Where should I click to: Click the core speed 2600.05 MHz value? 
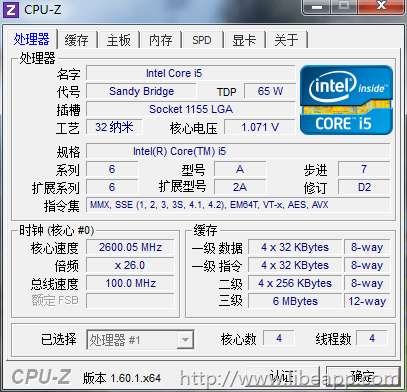[x=130, y=247]
